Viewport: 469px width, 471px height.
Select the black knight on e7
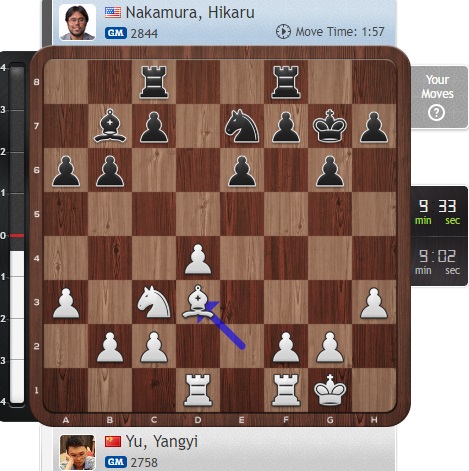click(x=242, y=126)
